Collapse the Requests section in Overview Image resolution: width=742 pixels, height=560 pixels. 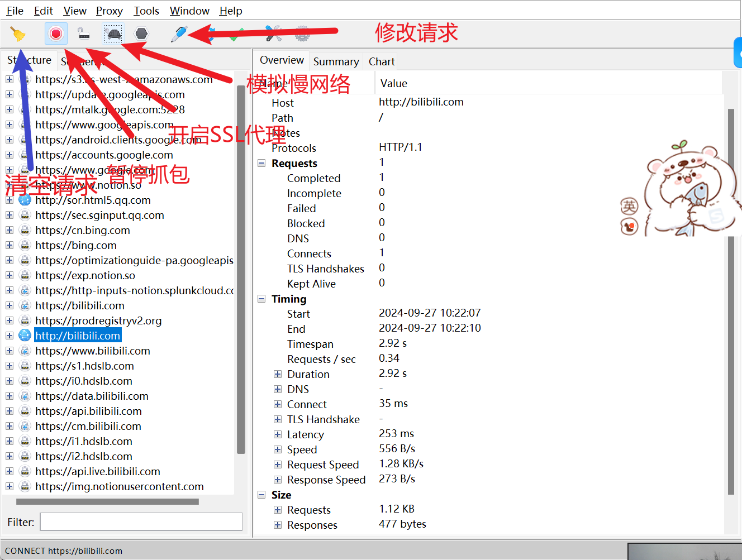coord(261,163)
